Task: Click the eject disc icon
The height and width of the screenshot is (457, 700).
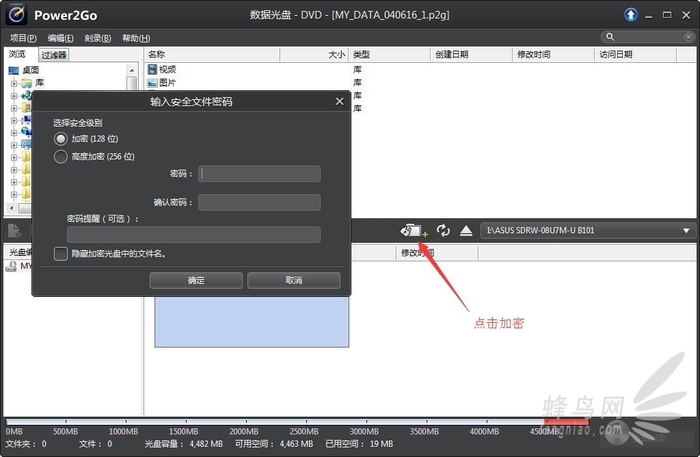Action: (x=466, y=230)
